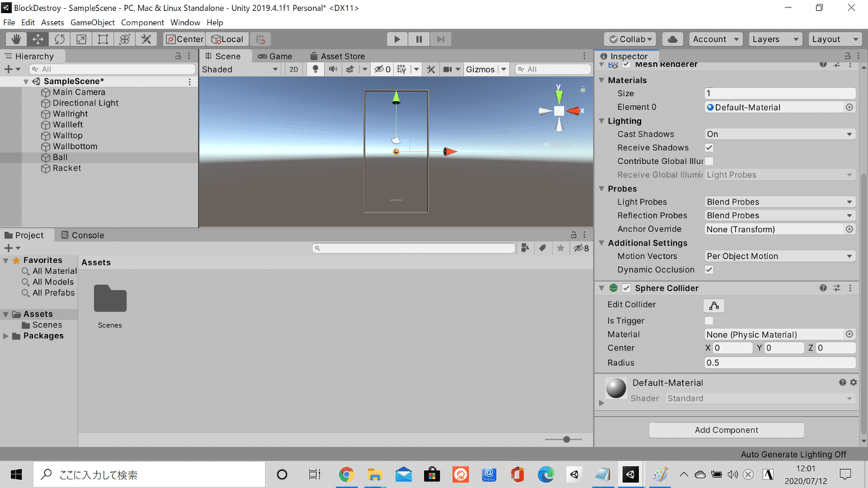Expand the Packages folder
868x488 pixels.
tap(7, 336)
